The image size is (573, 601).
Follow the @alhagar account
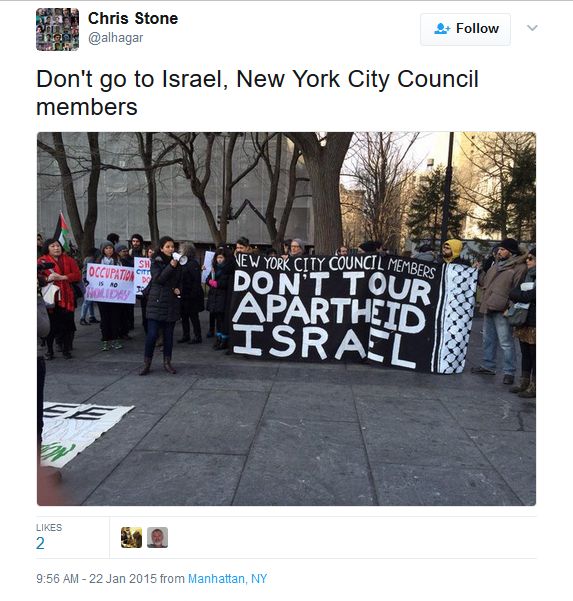point(465,29)
